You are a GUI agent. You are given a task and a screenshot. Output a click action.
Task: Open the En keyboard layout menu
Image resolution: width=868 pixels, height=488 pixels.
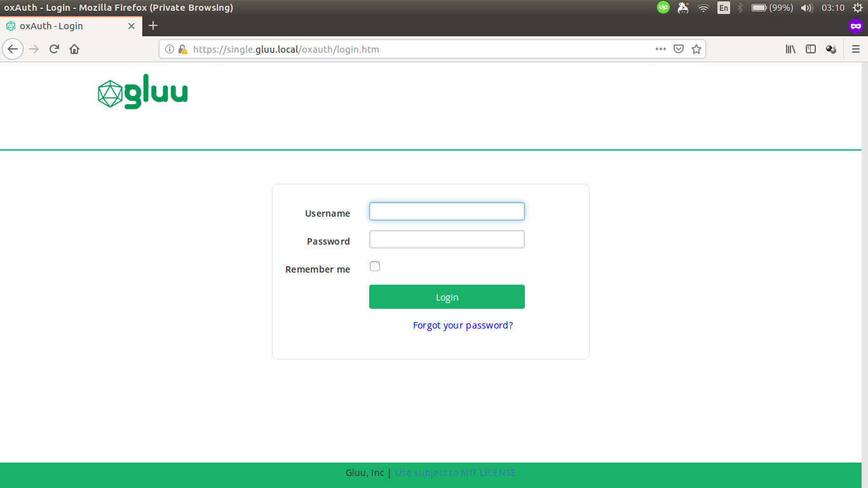click(x=723, y=8)
